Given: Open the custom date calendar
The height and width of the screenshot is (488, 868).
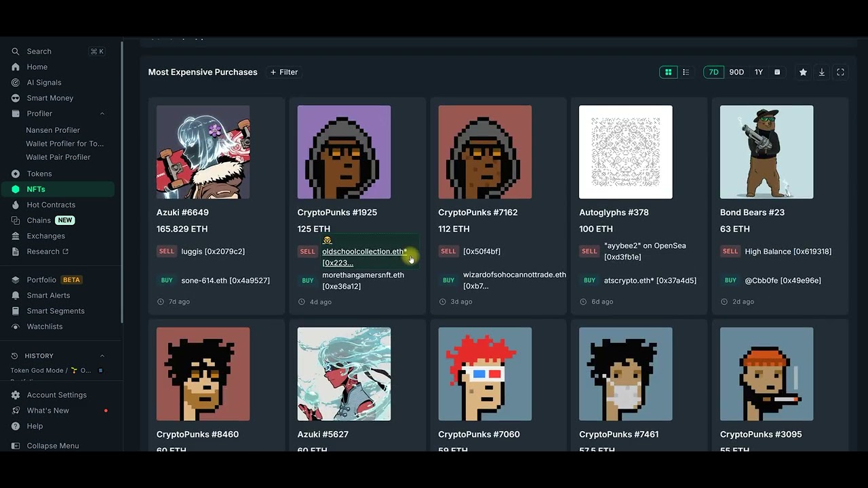Looking at the screenshot, I should pos(777,73).
